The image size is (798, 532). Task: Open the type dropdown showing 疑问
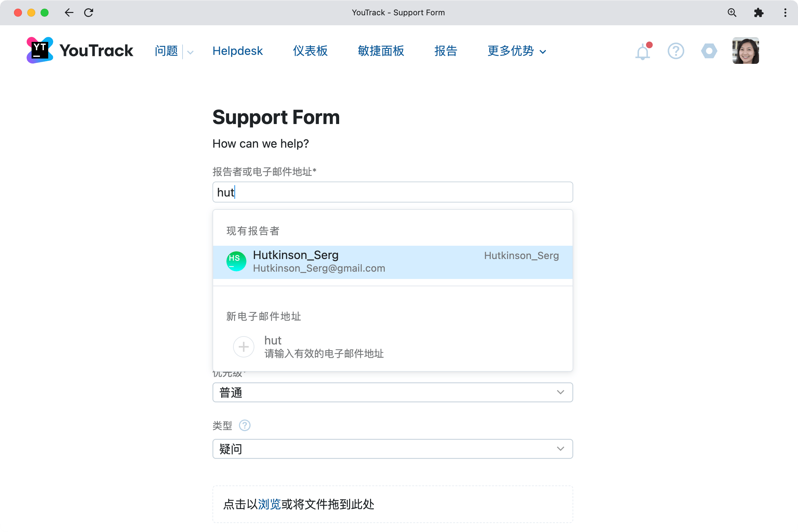tap(393, 449)
